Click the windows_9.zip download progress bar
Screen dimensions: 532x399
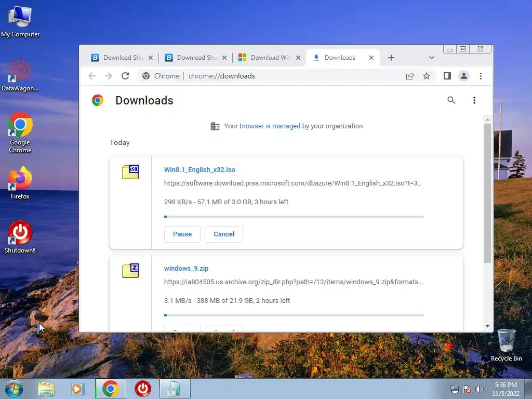click(294, 315)
